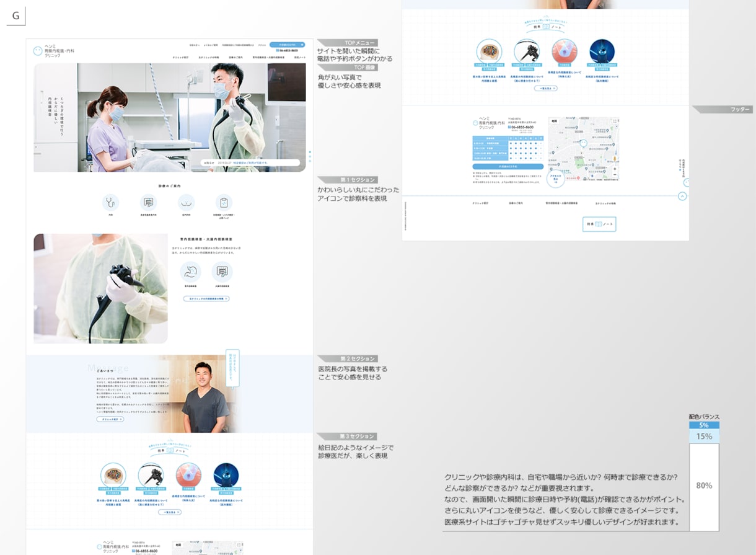Open the endoscope note thumbnail on left page

coord(151,475)
